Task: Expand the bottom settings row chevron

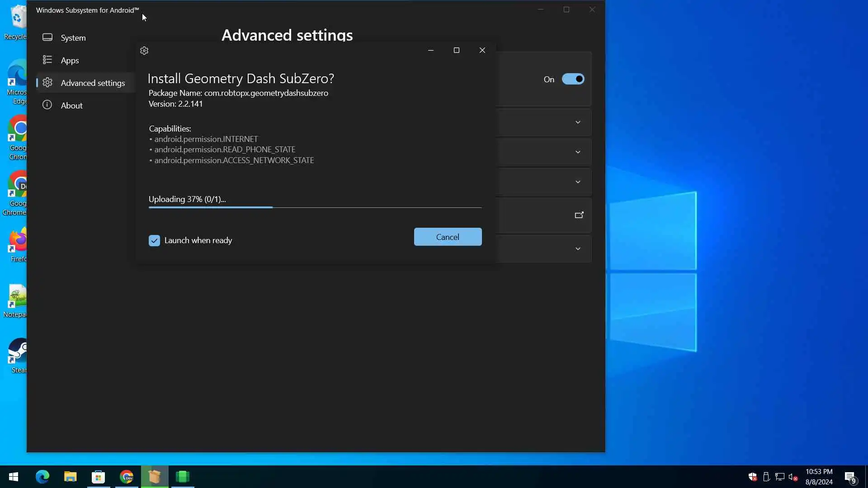Action: (x=578, y=249)
